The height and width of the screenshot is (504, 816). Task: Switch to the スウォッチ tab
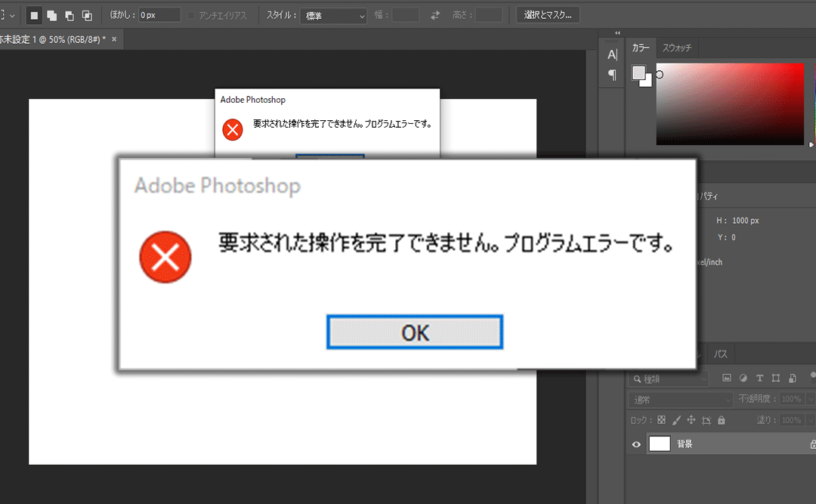click(676, 48)
